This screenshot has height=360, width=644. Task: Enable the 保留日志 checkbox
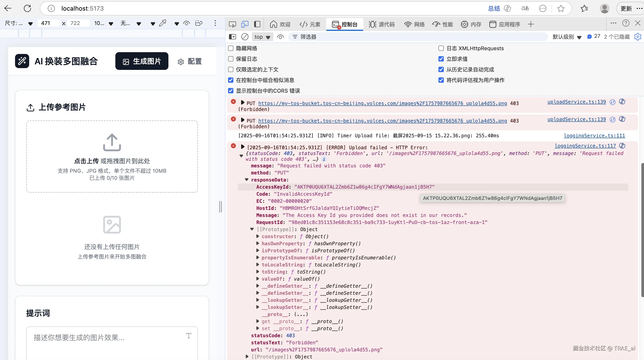coord(231,59)
